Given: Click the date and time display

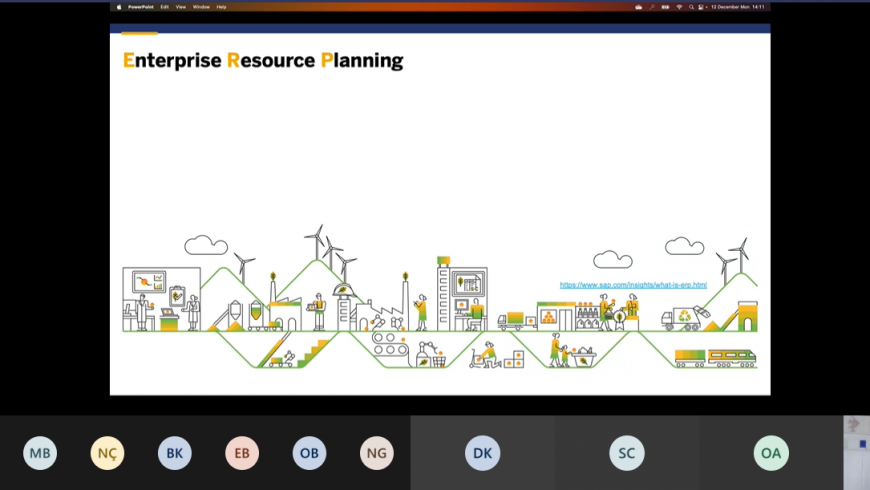Looking at the screenshot, I should pyautogui.click(x=737, y=6).
